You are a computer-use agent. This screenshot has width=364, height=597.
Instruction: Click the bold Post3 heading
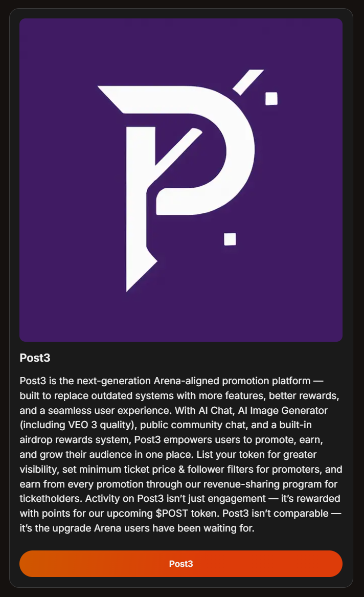tap(35, 358)
